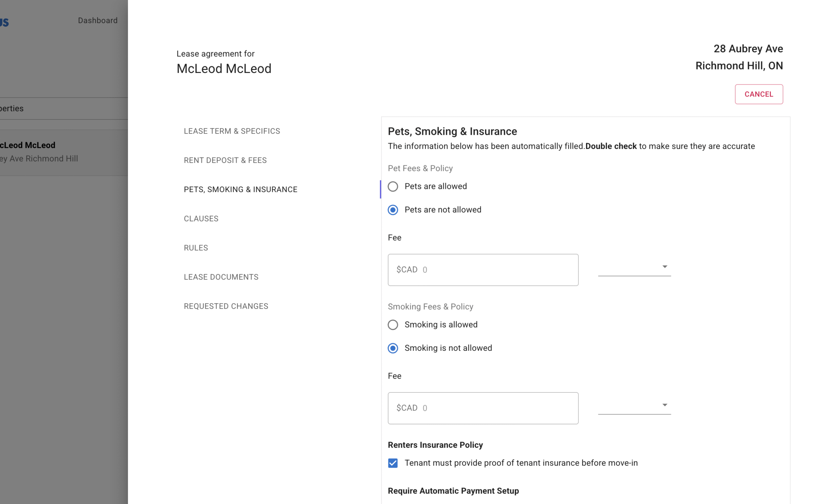Viewport: 838px width, 504px height.
Task: Select the 'Pets are not allowed' option
Action: (393, 210)
